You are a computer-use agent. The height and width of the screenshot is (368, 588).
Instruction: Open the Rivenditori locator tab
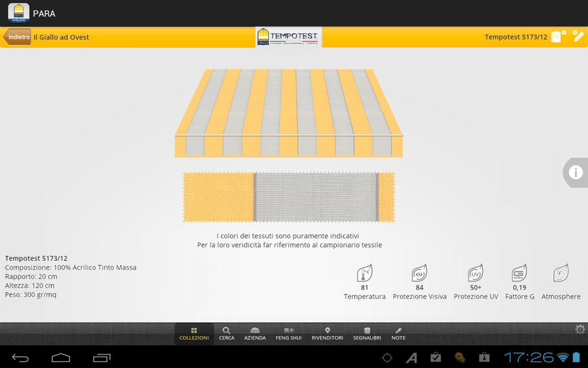pyautogui.click(x=327, y=333)
